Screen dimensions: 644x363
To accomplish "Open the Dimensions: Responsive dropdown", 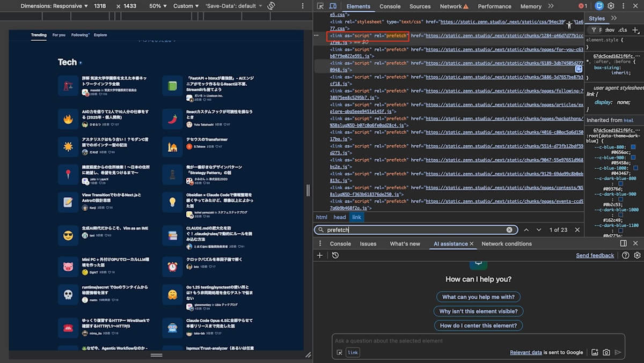I will (55, 6).
